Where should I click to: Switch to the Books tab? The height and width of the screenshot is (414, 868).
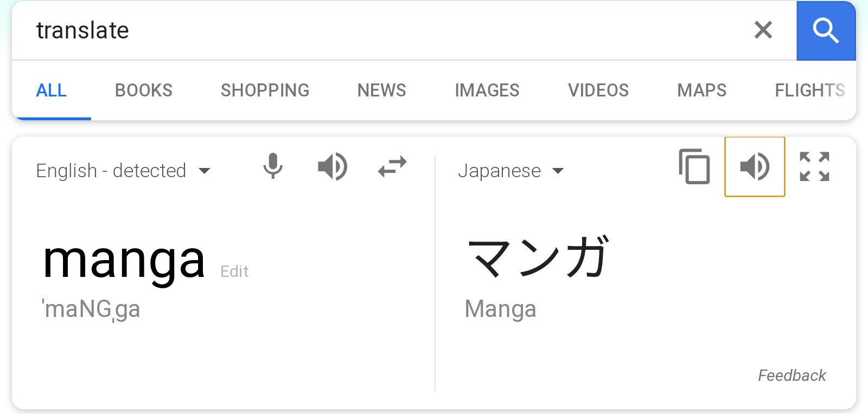[x=143, y=90]
